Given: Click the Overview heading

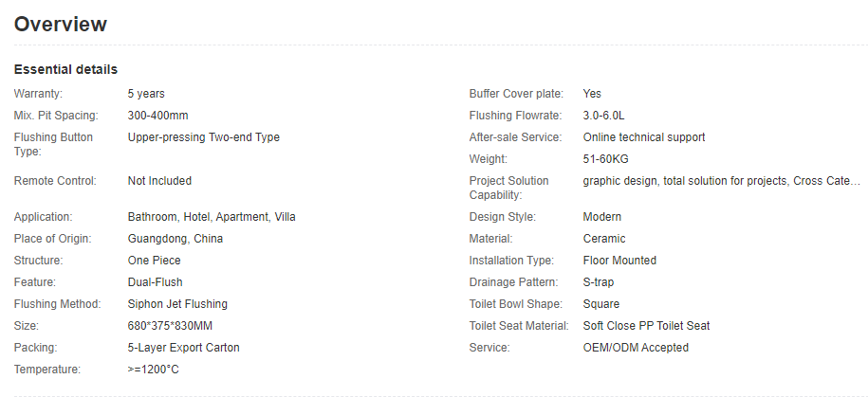Looking at the screenshot, I should coord(61,25).
